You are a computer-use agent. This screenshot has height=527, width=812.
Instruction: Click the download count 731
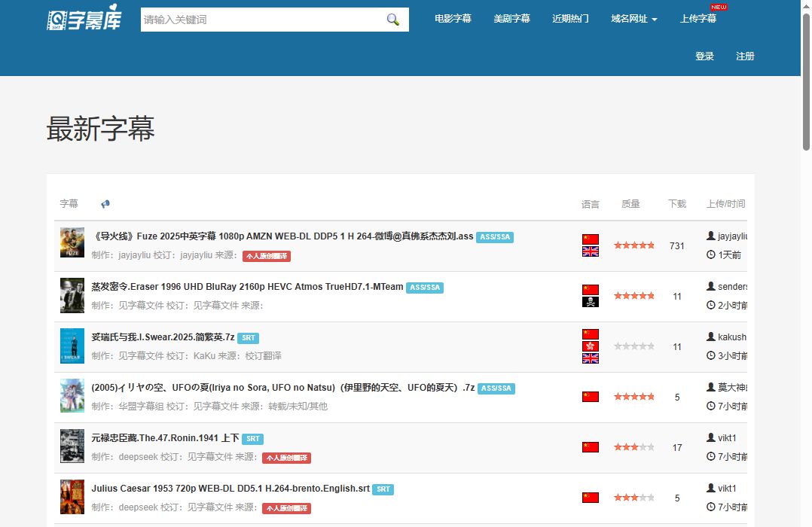pos(677,246)
